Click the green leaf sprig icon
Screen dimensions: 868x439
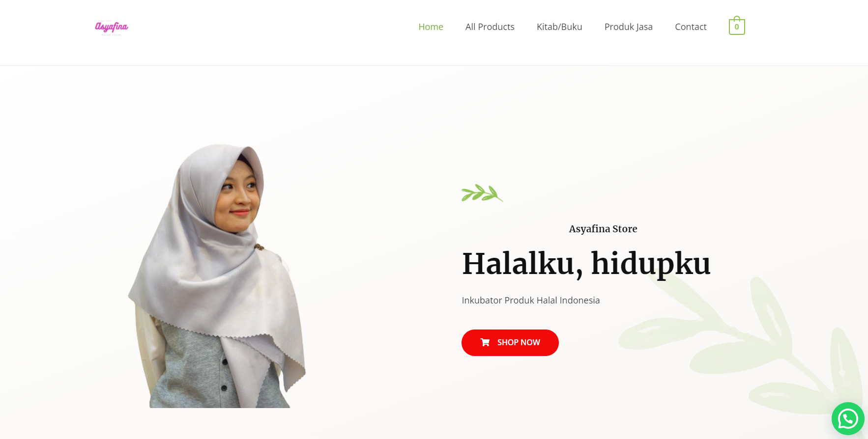click(482, 193)
